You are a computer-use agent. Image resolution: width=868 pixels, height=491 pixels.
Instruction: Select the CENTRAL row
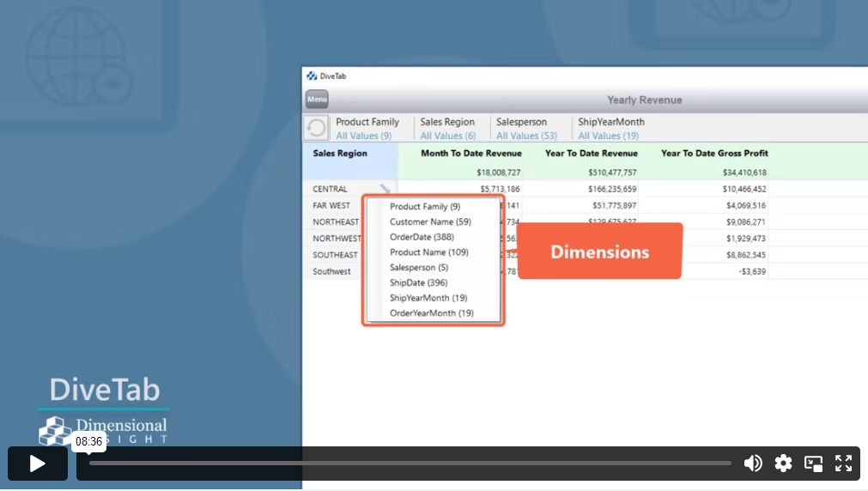tap(330, 189)
